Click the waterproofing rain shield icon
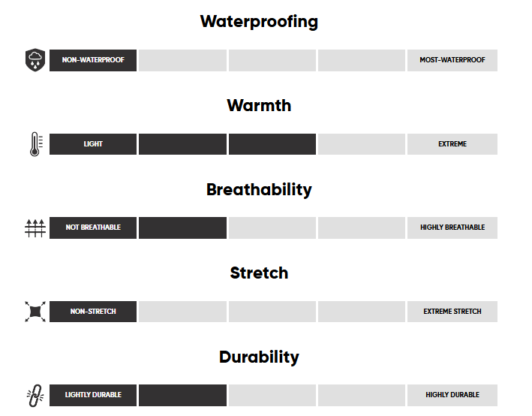532x416 pixels. (35, 60)
